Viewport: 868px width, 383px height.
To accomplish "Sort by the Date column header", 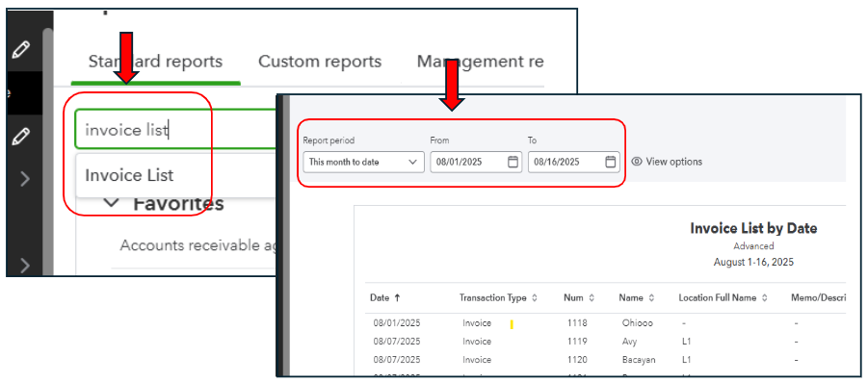I will [x=385, y=298].
